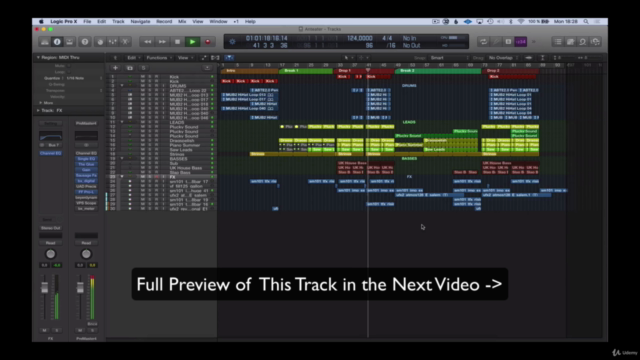
Task: Click the green Play button
Action: 192,42
